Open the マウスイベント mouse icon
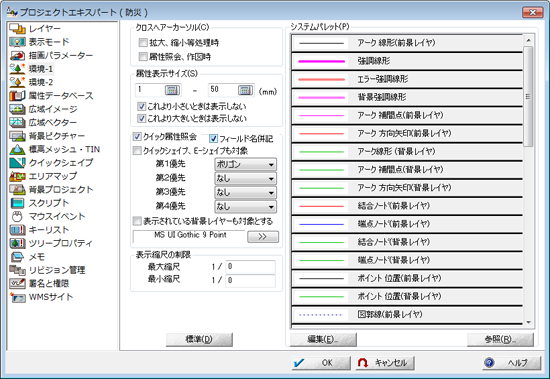This screenshot has width=550, height=379. [x=17, y=217]
